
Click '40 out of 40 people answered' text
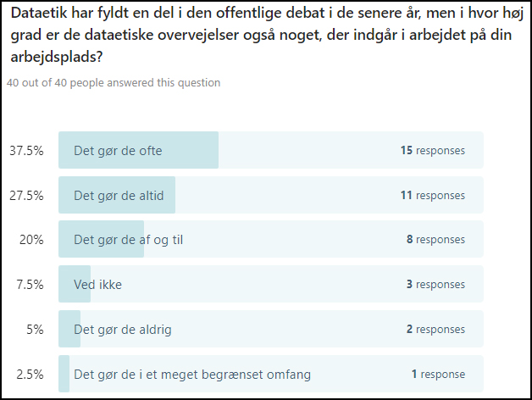[x=114, y=82]
